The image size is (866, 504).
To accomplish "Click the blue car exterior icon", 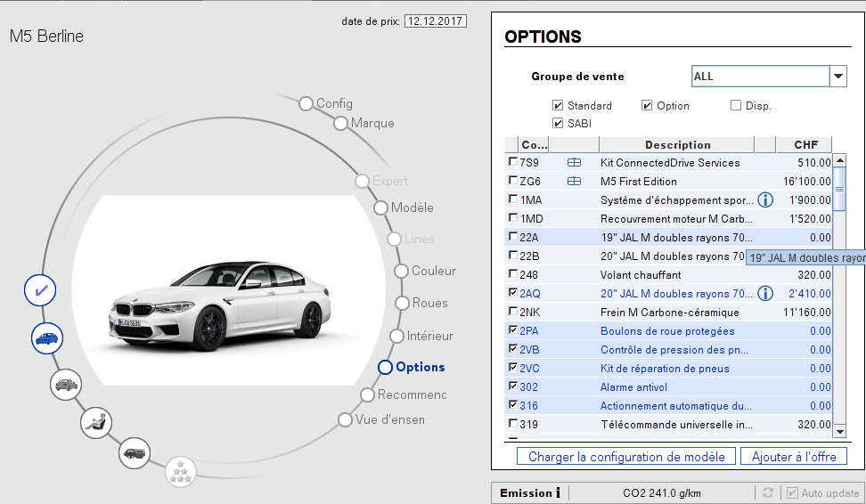I will coord(47,339).
